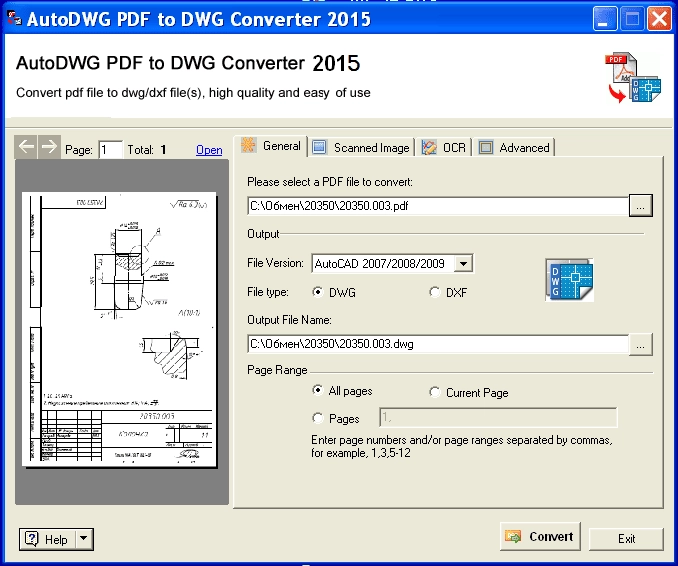
Task: Click the General tab icon
Action: click(x=248, y=145)
